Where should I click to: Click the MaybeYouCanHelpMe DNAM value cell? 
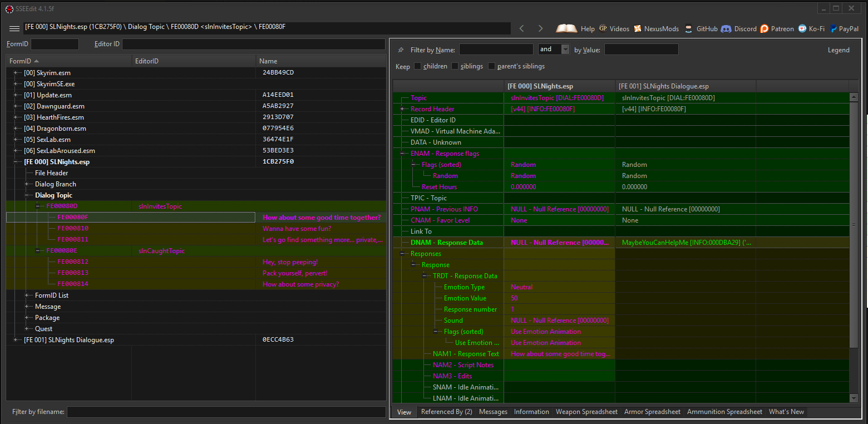point(685,243)
